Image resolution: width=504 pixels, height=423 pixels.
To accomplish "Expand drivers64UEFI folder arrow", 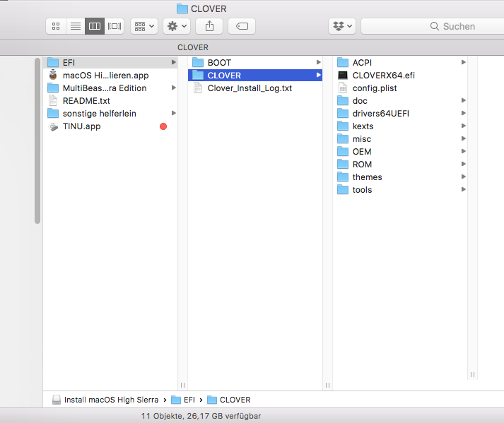I will click(464, 113).
